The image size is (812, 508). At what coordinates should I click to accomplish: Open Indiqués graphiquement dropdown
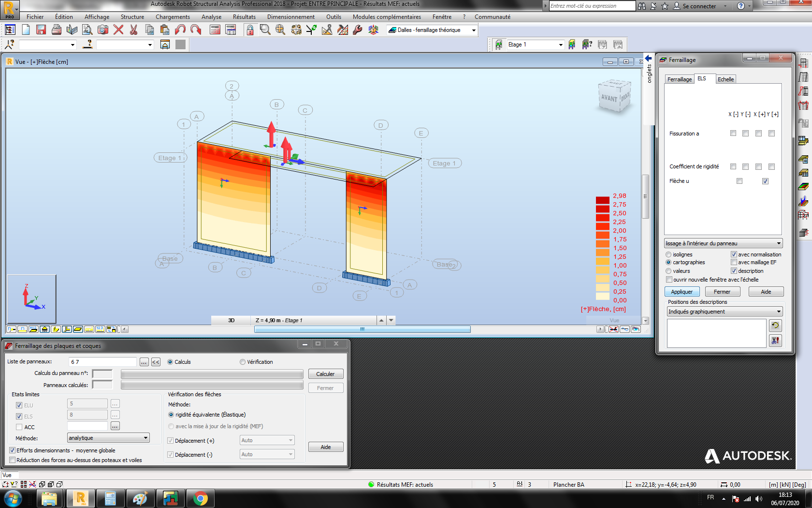pos(779,312)
